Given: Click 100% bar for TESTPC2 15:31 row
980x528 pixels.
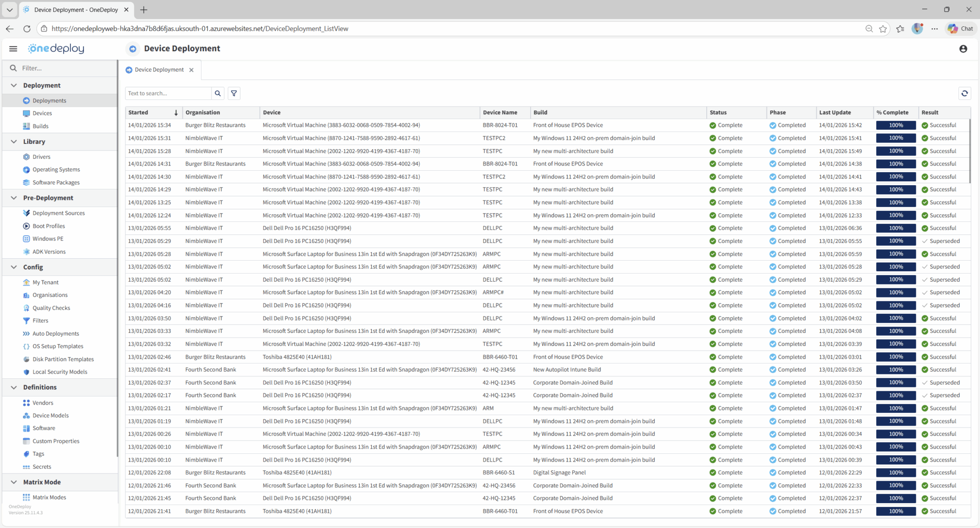Looking at the screenshot, I should pos(896,138).
